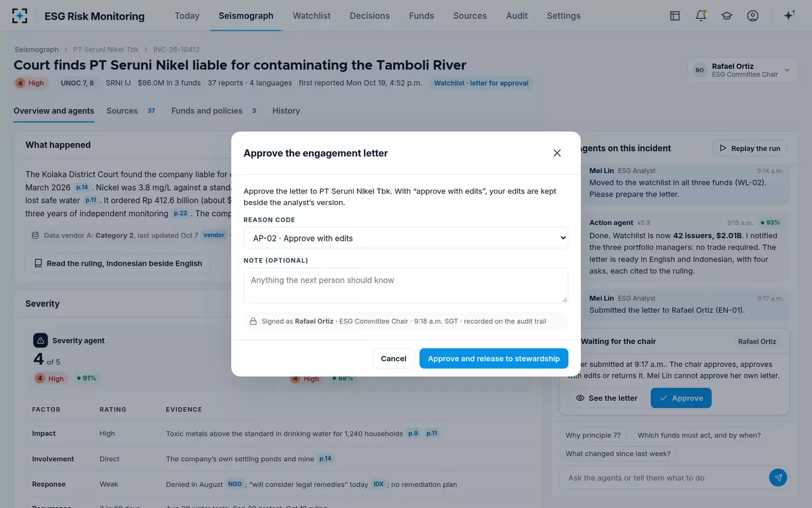Click the ESG Risk Monitoring logo icon
812x508 pixels.
(x=20, y=16)
